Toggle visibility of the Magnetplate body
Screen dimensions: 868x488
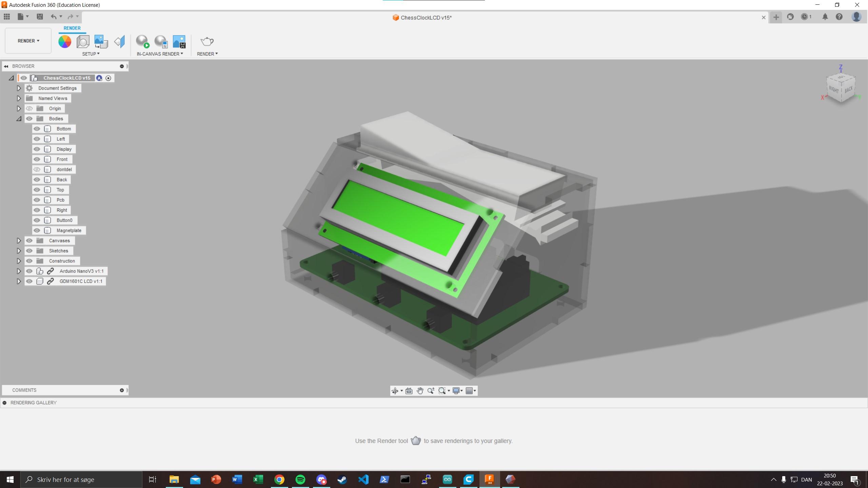pos(38,230)
